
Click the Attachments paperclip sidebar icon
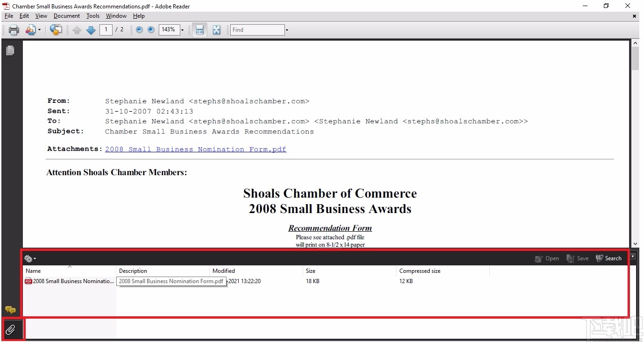(x=10, y=330)
